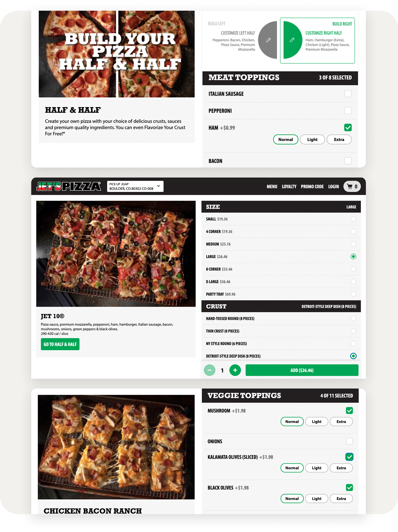Screen dimensions: 398x532
Task: Collapse the Crust section header
Action: tap(281, 306)
